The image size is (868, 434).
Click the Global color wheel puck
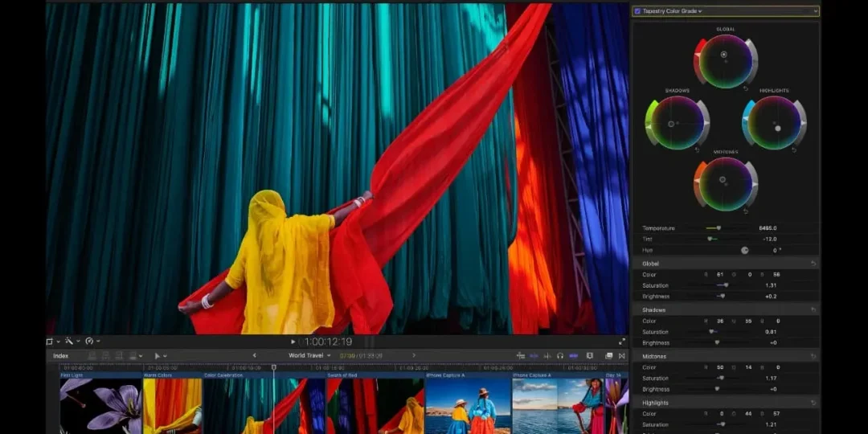click(723, 55)
